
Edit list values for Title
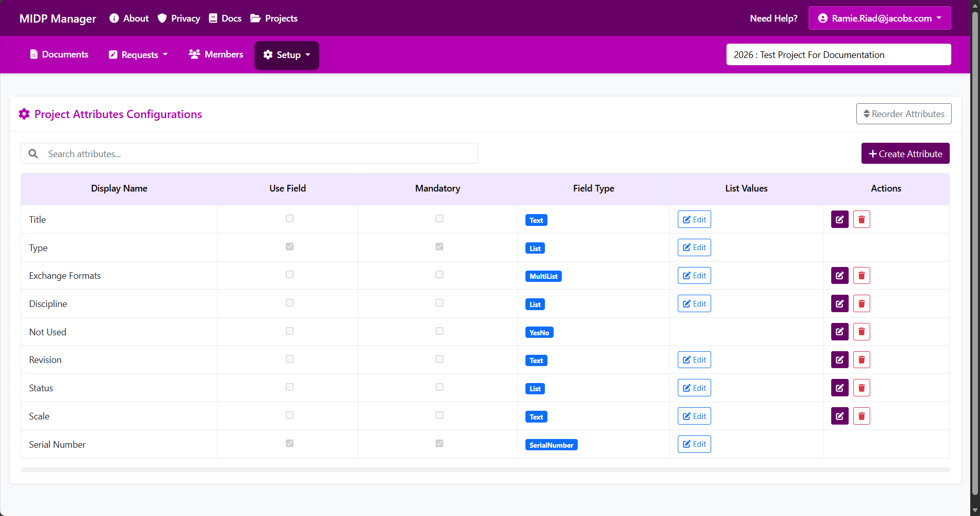tap(694, 219)
